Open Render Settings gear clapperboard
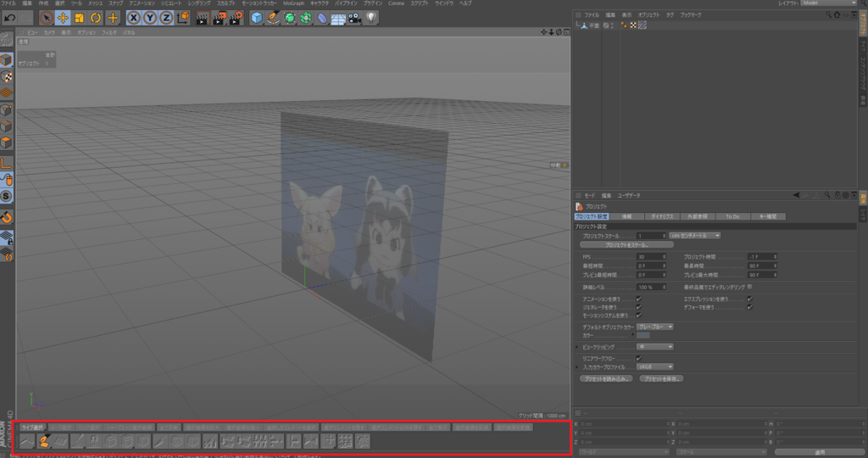The width and height of the screenshot is (868, 458). pos(236,18)
